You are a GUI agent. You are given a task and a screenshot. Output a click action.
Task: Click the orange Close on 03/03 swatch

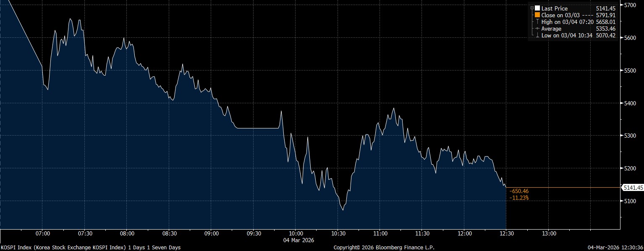click(x=537, y=15)
